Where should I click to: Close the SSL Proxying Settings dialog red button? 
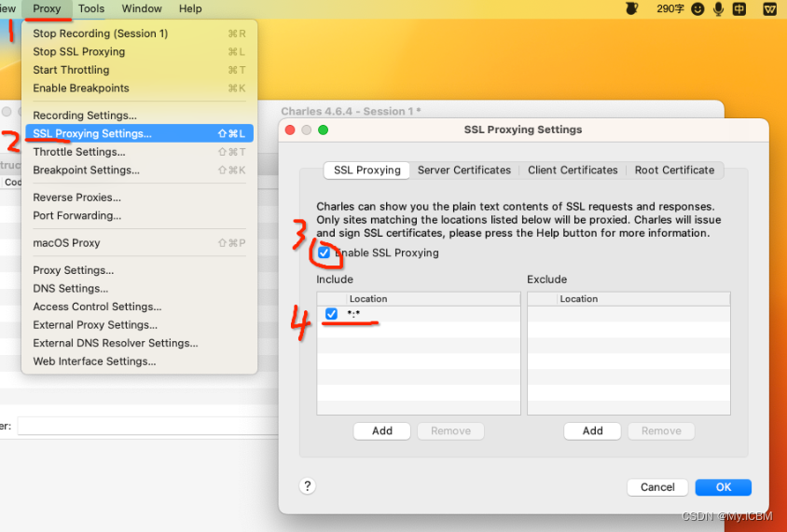tap(290, 130)
